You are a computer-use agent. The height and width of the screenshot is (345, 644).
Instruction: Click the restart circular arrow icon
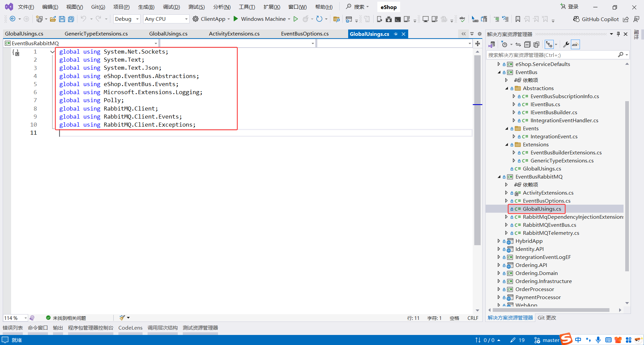[319, 19]
